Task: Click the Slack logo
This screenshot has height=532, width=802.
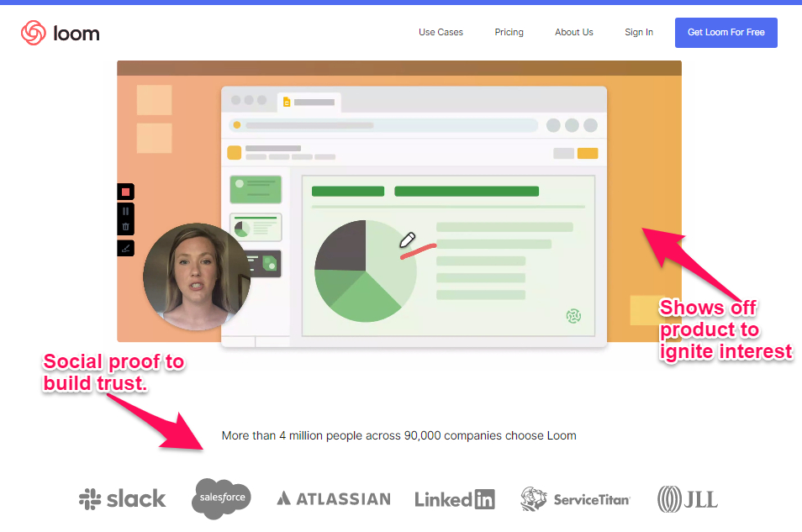Action: tap(122, 499)
